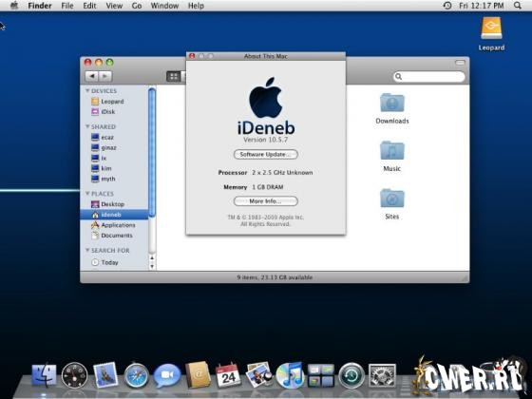This screenshot has height=399, width=532.
Task: Launch Dashboard from the Dock
Action: tap(75, 375)
